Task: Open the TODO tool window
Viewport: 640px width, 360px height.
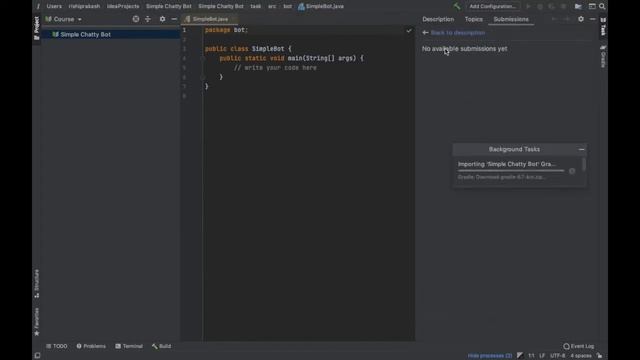Action: coord(57,346)
